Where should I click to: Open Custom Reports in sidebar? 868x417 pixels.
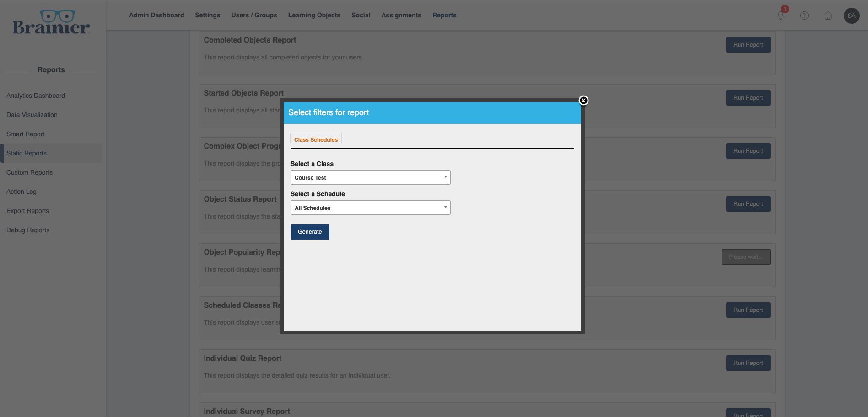point(30,172)
